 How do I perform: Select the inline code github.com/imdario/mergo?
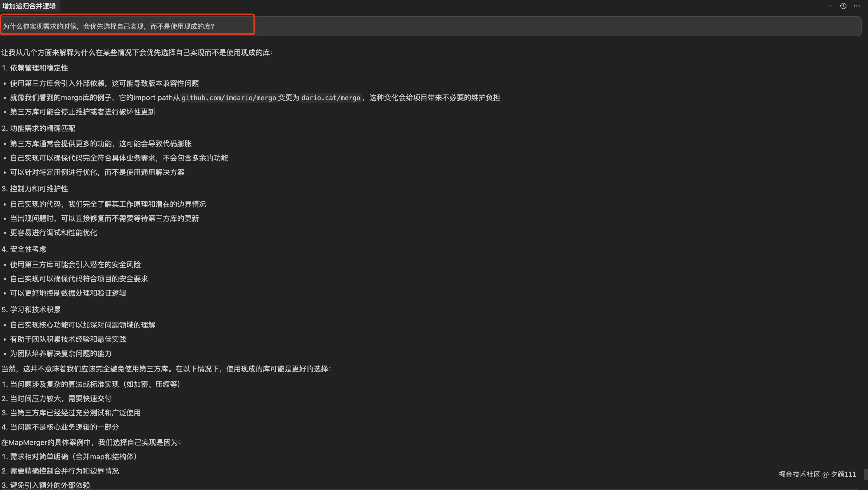[x=228, y=98]
